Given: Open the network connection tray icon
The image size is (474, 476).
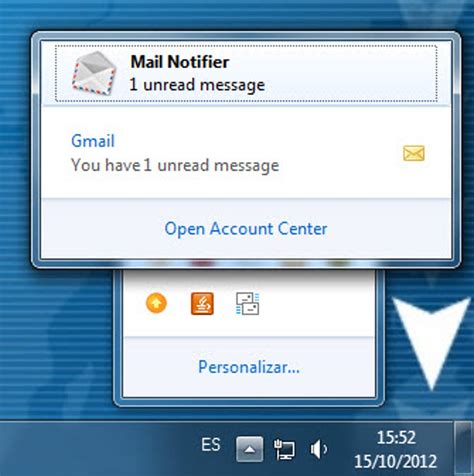Looking at the screenshot, I should coord(284,449).
